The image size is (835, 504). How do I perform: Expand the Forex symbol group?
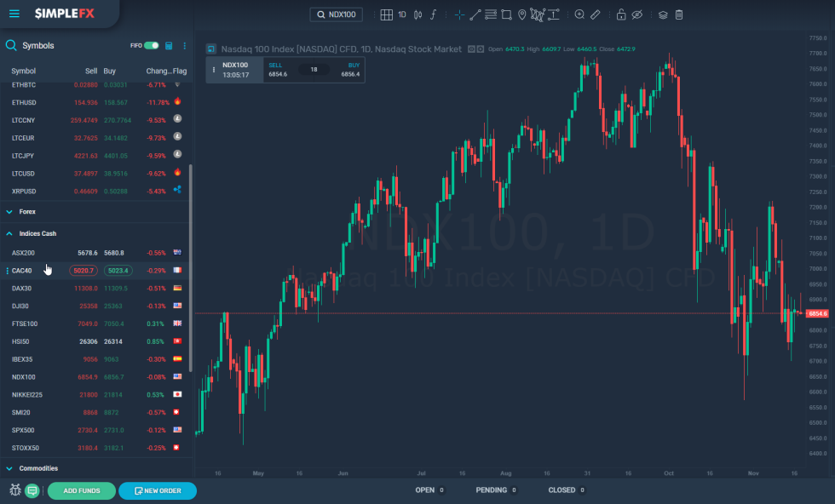pyautogui.click(x=27, y=211)
